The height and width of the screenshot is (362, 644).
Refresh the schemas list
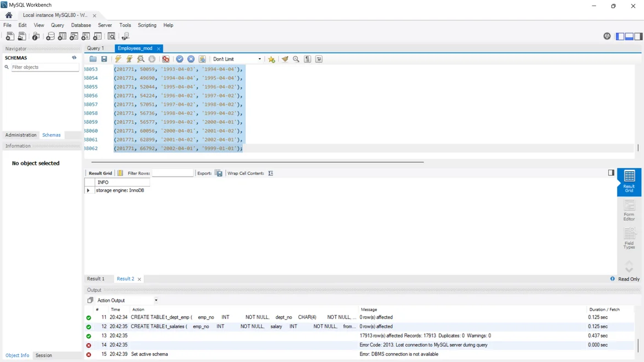click(74, 58)
